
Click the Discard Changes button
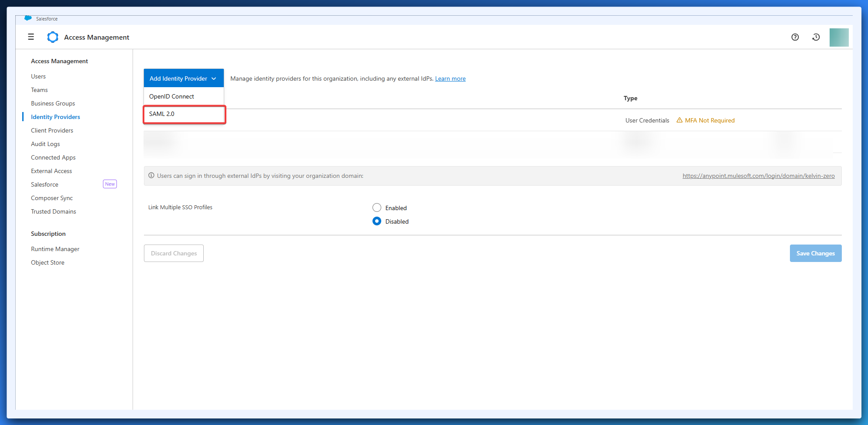(174, 253)
